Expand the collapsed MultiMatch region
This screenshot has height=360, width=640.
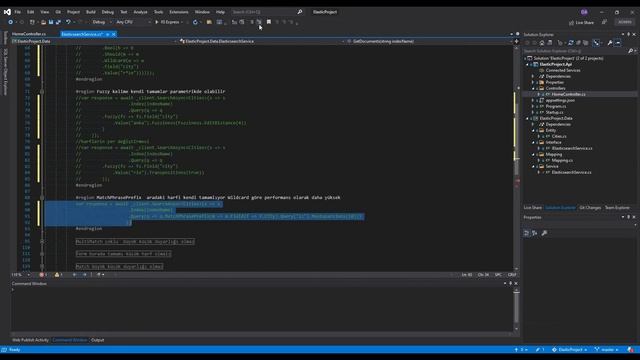coord(42,242)
